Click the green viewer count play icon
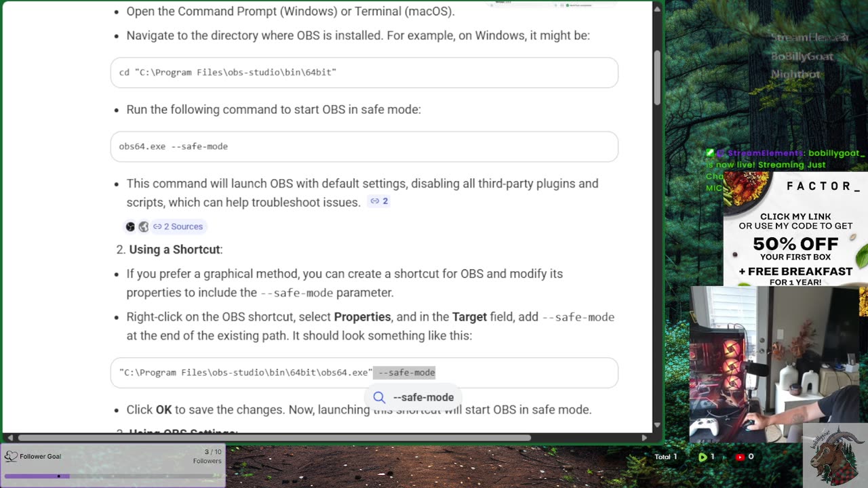 [703, 457]
